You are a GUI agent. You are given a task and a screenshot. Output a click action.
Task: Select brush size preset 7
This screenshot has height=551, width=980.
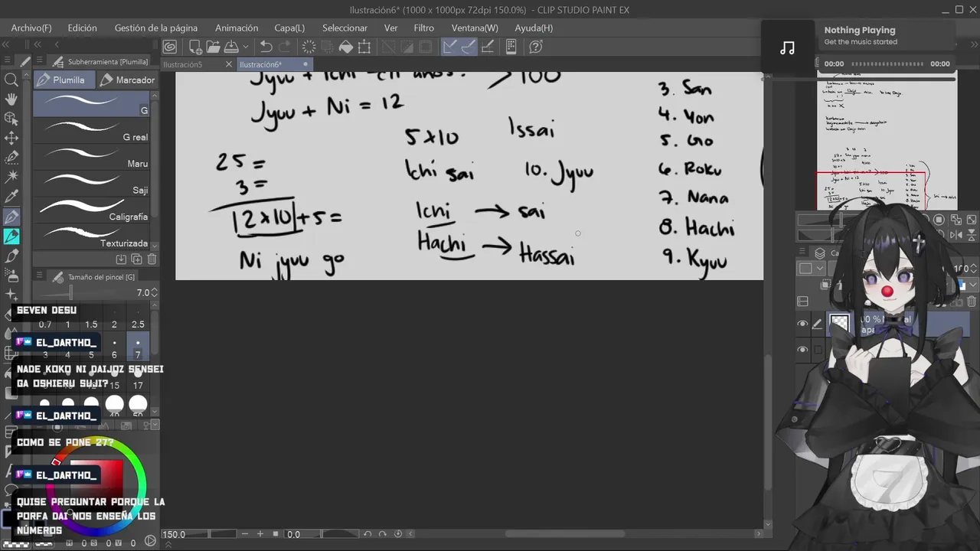138,347
